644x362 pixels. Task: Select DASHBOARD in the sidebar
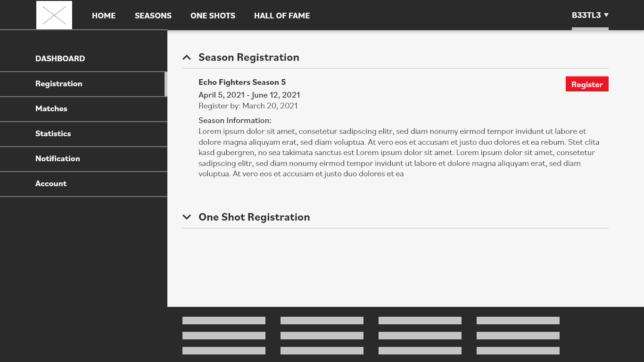60,58
